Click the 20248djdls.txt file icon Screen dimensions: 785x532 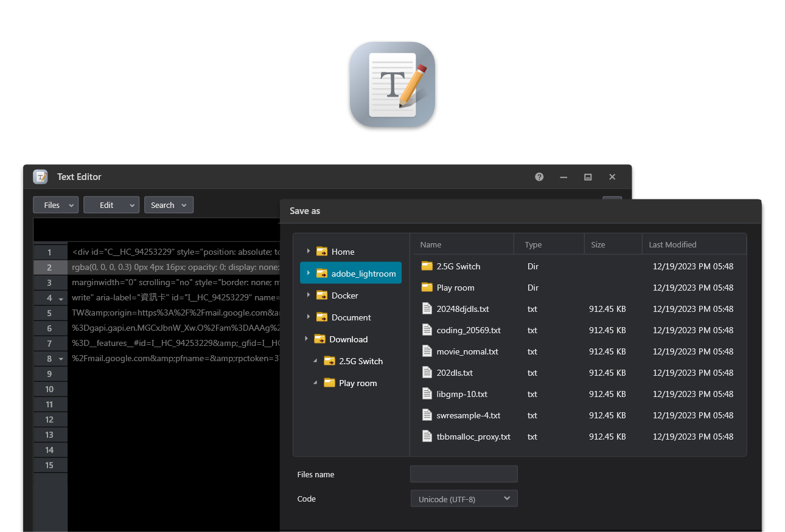(x=427, y=309)
